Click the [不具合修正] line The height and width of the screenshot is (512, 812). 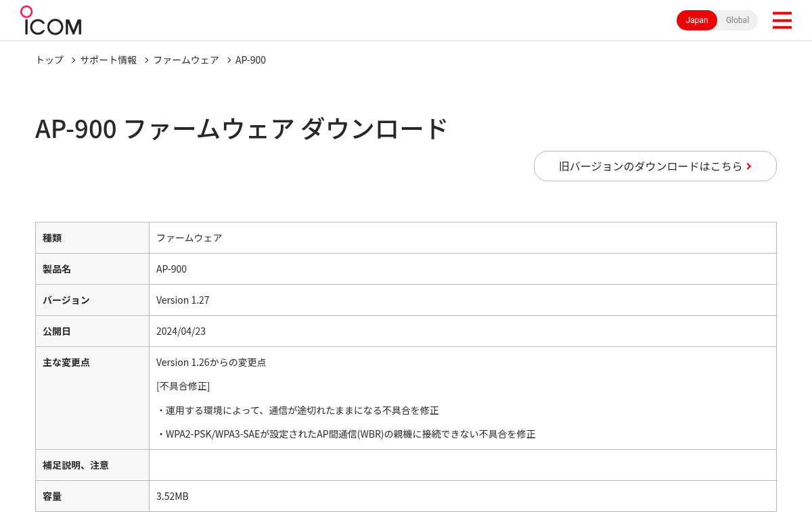point(183,386)
